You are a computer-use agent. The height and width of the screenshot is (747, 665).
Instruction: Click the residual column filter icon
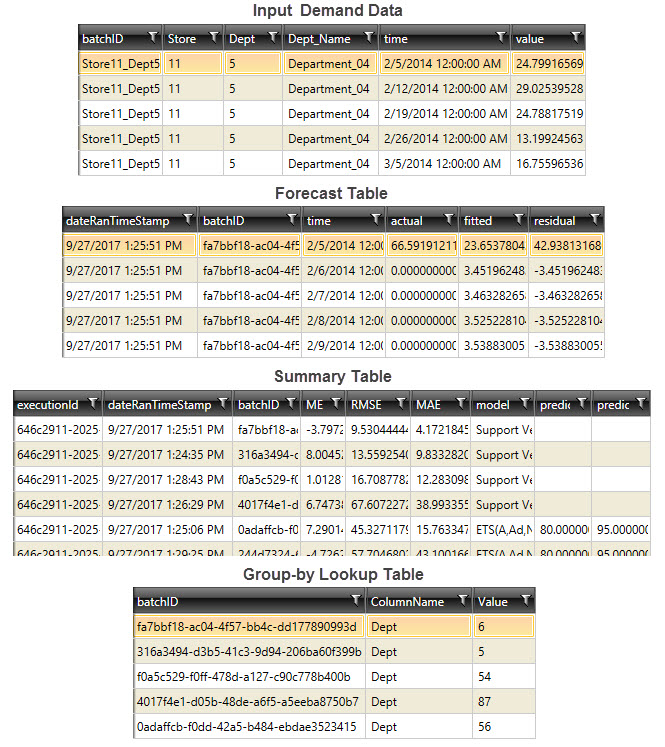[594, 220]
